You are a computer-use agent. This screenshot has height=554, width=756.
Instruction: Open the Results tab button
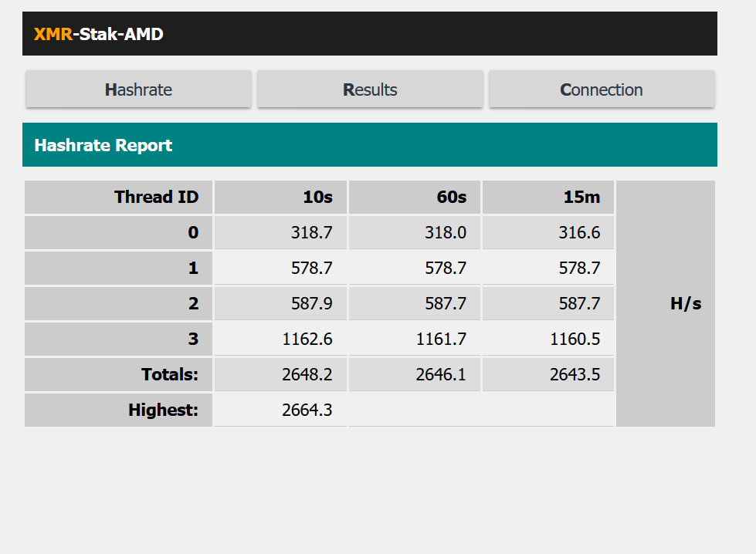point(370,90)
